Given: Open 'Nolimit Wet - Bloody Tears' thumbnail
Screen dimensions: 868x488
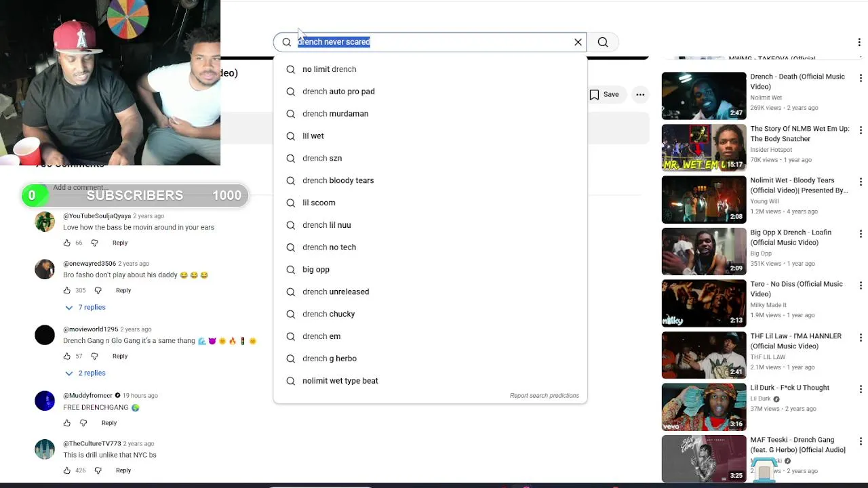Looking at the screenshot, I should click(704, 199).
